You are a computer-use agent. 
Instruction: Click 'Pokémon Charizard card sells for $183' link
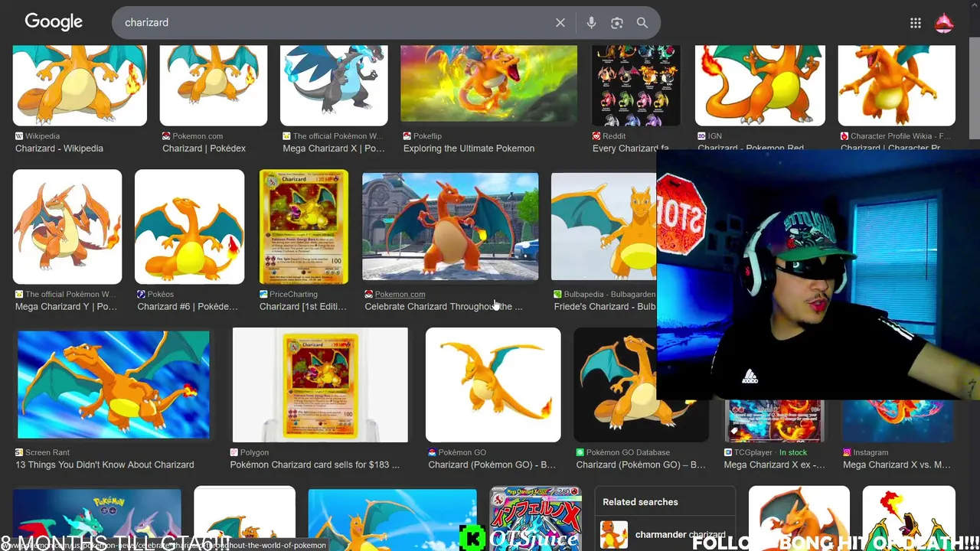click(315, 465)
